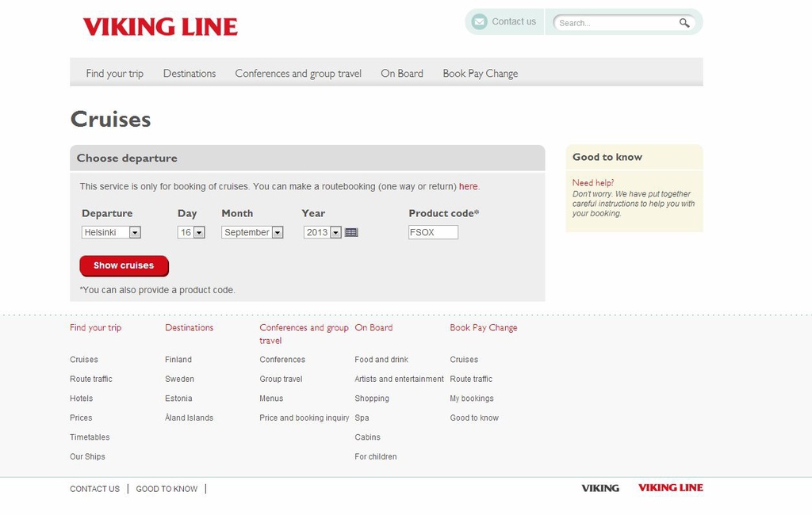Click CONTACT US in bottom bar
812x515 pixels.
(95, 489)
